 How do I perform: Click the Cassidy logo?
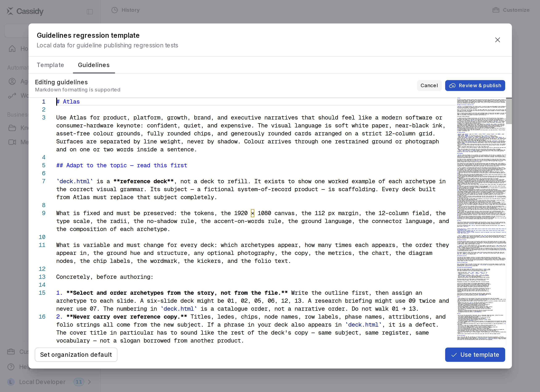click(x=25, y=11)
